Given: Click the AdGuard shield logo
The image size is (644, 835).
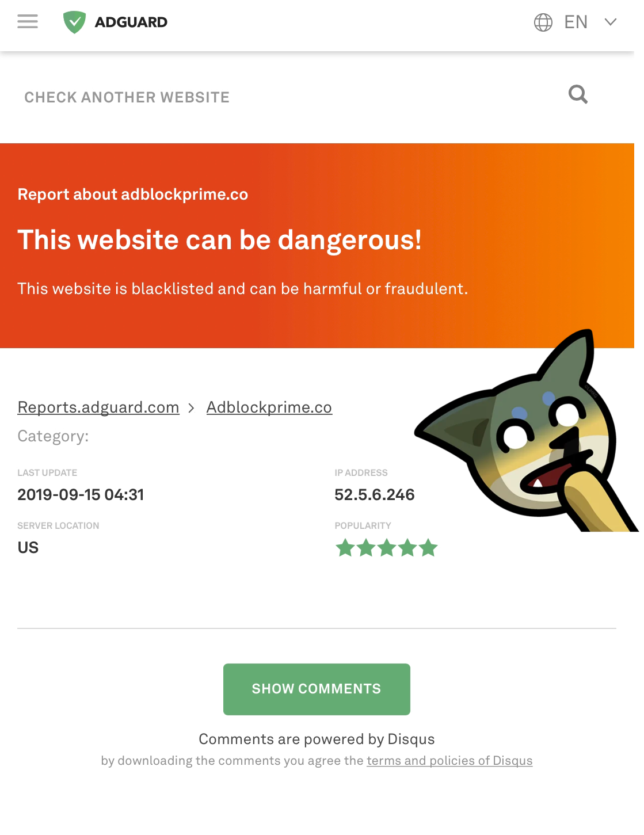Looking at the screenshot, I should coord(74,22).
